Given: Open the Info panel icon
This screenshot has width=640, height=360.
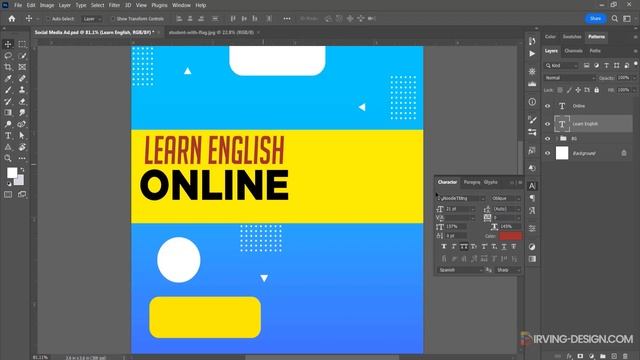Looking at the screenshot, I should point(532,102).
